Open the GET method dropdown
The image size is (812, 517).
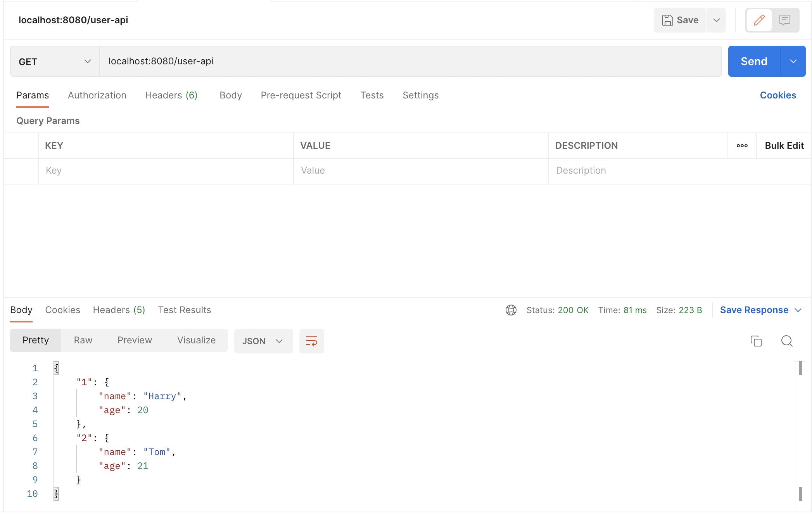click(x=55, y=62)
